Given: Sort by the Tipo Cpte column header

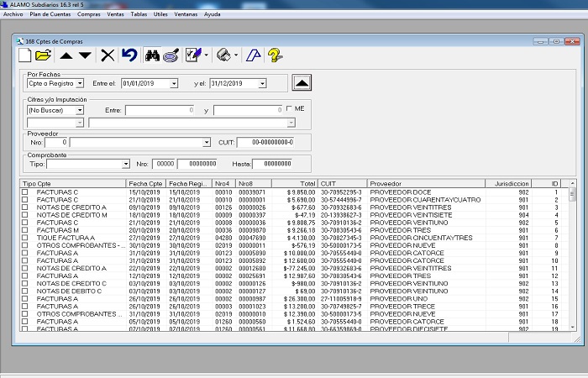Looking at the screenshot, I should click(x=73, y=183).
